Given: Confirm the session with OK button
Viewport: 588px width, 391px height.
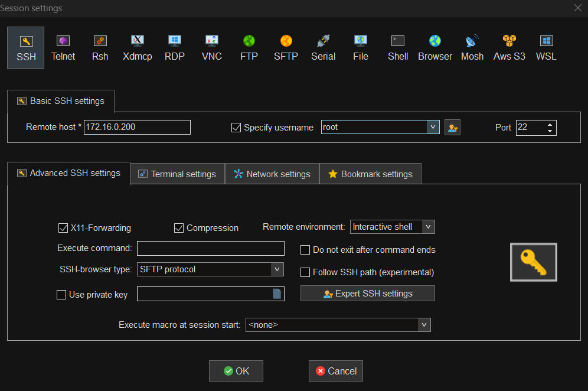Looking at the screenshot, I should coord(236,371).
